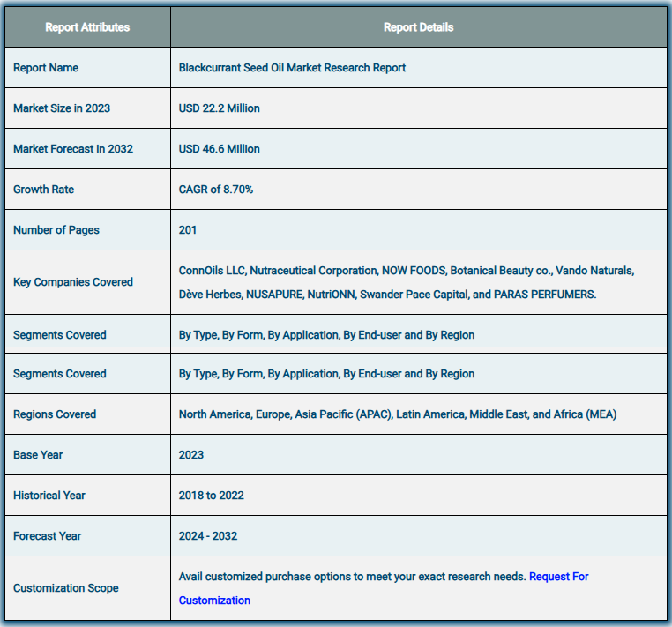Select the 'Report Attributes' header cell
This screenshot has width=672, height=627.
(87, 27)
